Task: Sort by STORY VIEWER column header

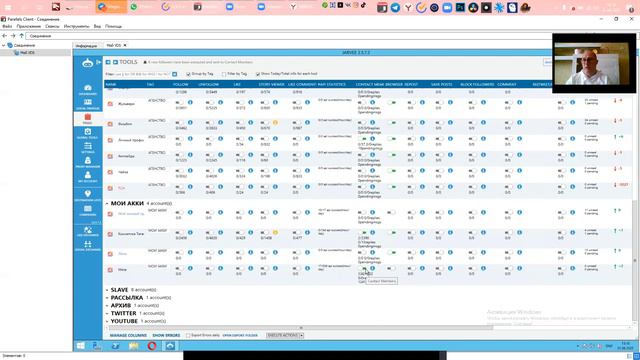Action: click(271, 84)
